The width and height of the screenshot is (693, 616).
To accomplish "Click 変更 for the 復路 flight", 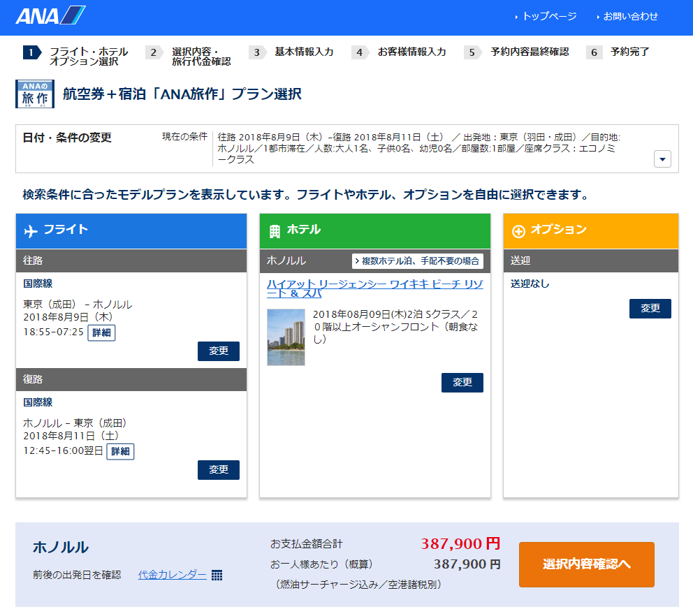I will tap(219, 470).
